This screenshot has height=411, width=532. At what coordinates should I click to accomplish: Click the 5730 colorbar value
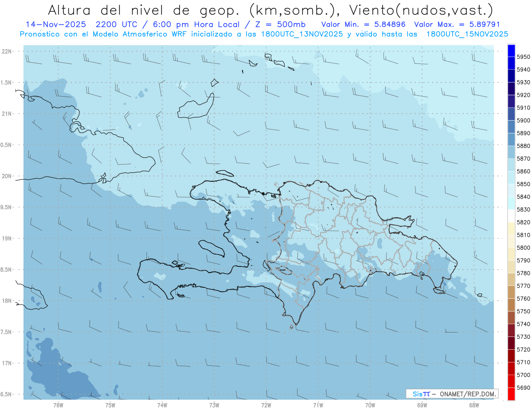pos(523,337)
